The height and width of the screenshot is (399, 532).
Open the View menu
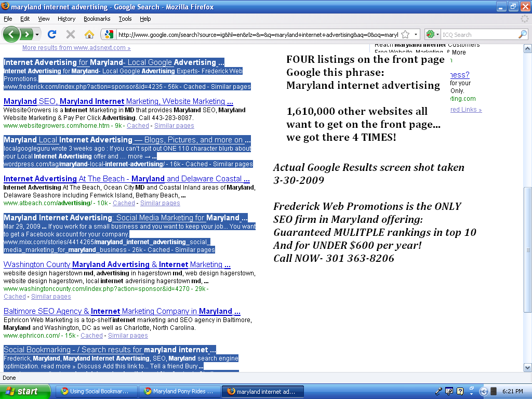[44, 19]
